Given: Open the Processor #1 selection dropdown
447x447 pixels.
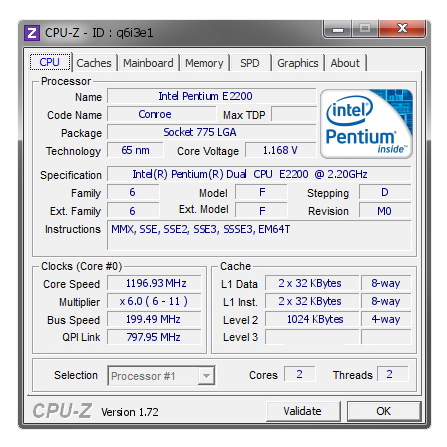Looking at the screenshot, I should coord(161,376).
